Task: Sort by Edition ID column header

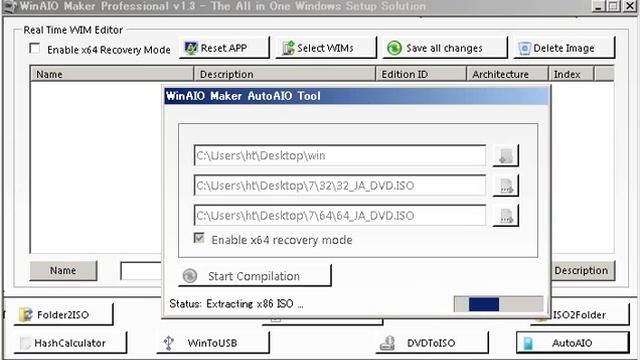Action: point(421,74)
